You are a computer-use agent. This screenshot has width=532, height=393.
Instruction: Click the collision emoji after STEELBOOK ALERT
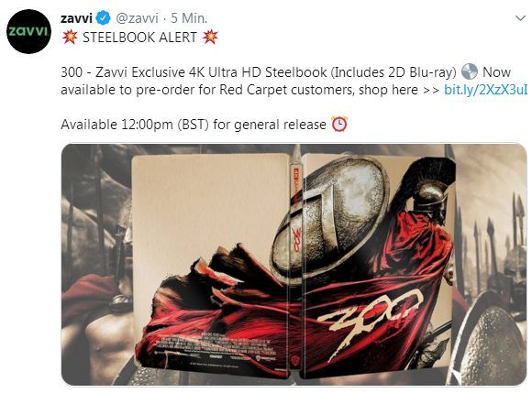210,37
